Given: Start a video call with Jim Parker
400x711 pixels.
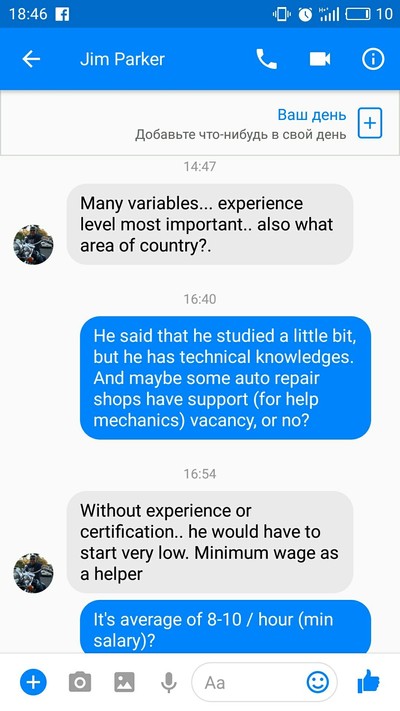Looking at the screenshot, I should 320,59.
